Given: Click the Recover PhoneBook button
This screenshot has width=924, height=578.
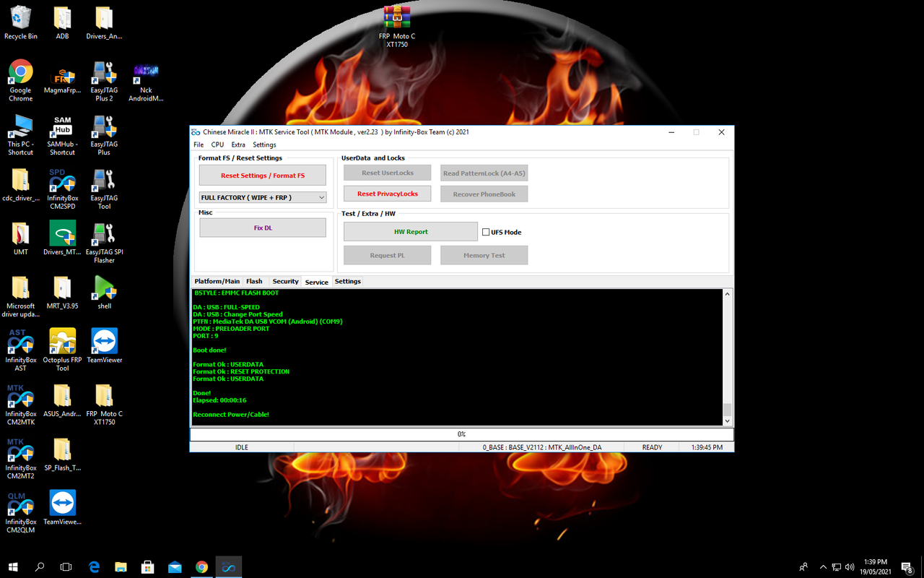Looking at the screenshot, I should coord(484,194).
